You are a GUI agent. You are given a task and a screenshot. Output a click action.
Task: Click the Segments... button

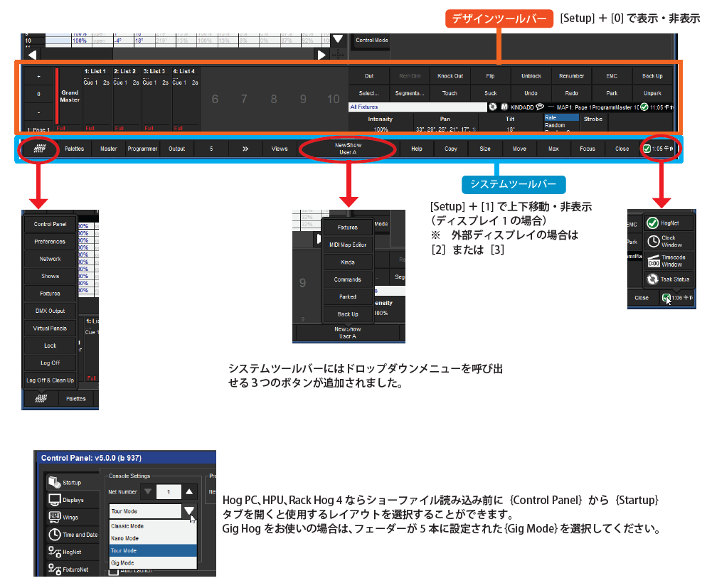(410, 93)
